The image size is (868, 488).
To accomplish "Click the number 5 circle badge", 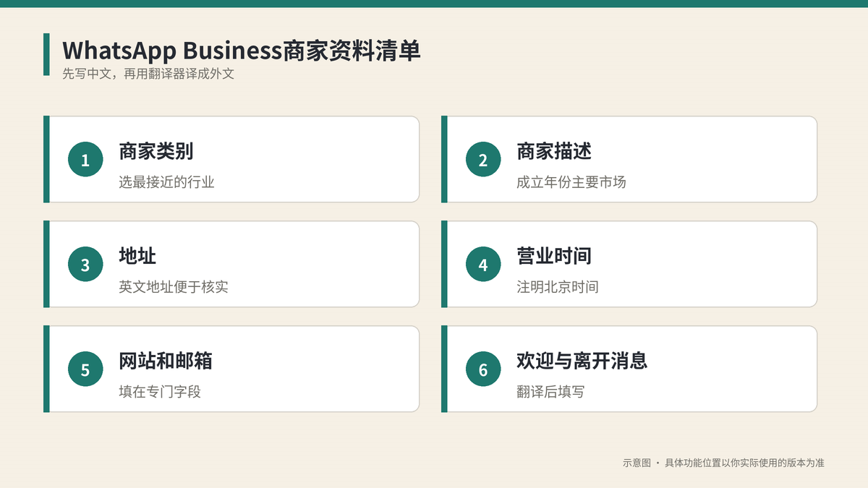I will [x=85, y=369].
